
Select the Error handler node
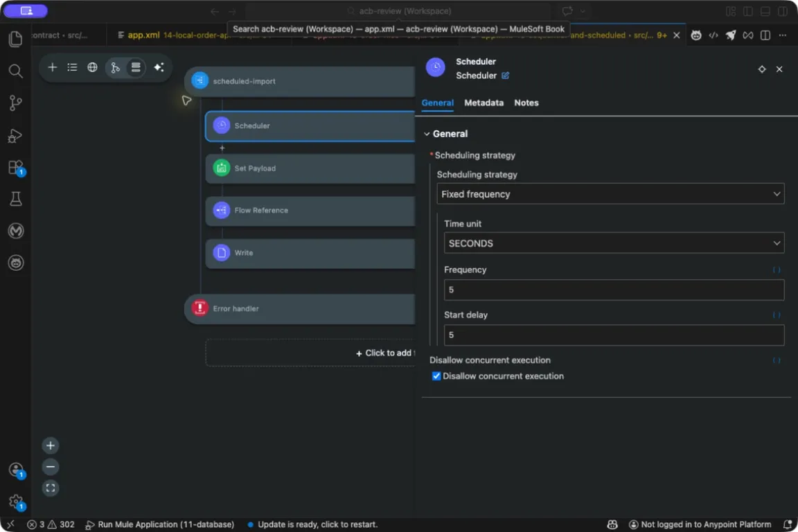[x=300, y=308]
